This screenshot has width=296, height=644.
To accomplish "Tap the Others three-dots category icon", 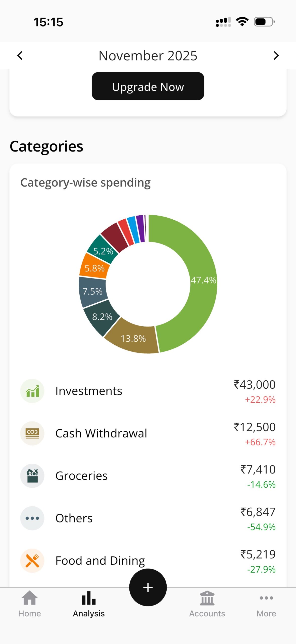I will 32,518.
